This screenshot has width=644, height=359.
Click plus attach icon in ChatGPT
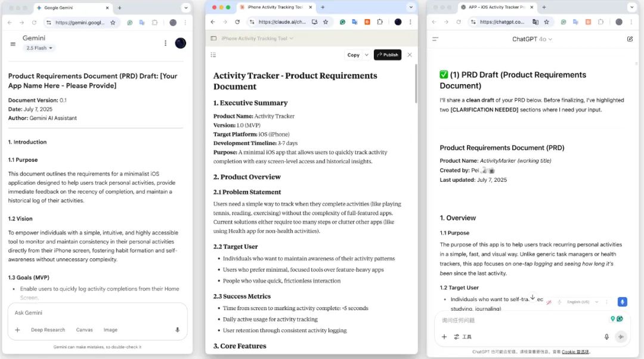click(x=444, y=337)
